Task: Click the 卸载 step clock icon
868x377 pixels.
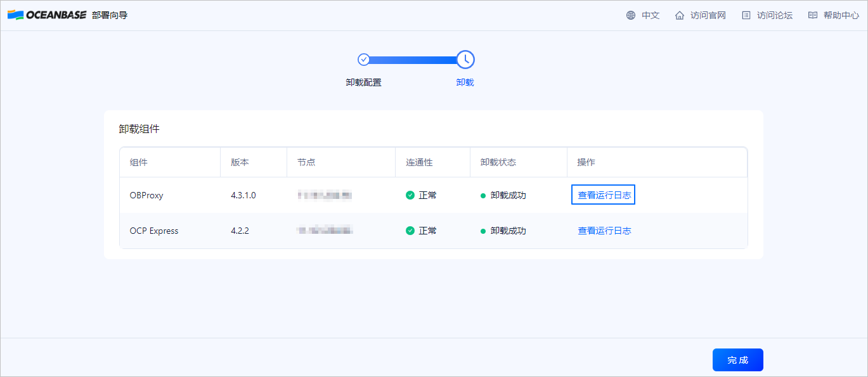Action: [465, 60]
